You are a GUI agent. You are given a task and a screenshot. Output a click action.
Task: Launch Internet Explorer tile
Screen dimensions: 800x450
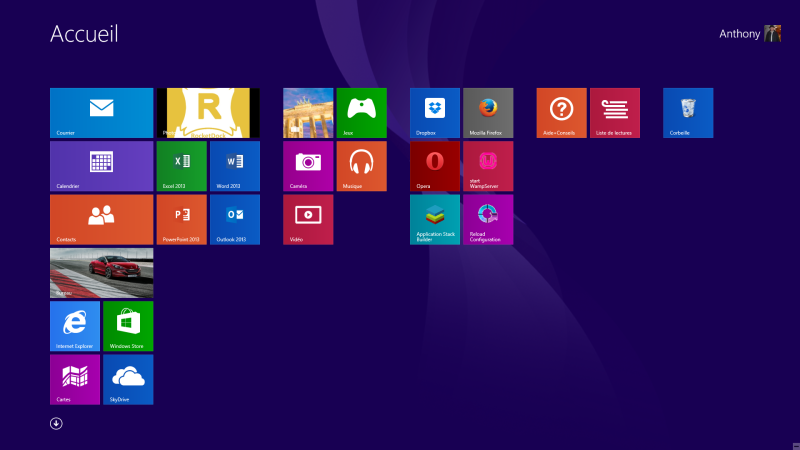coord(75,326)
